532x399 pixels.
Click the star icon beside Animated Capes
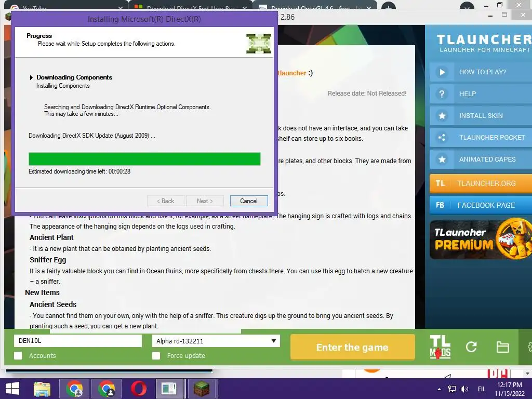click(x=442, y=159)
